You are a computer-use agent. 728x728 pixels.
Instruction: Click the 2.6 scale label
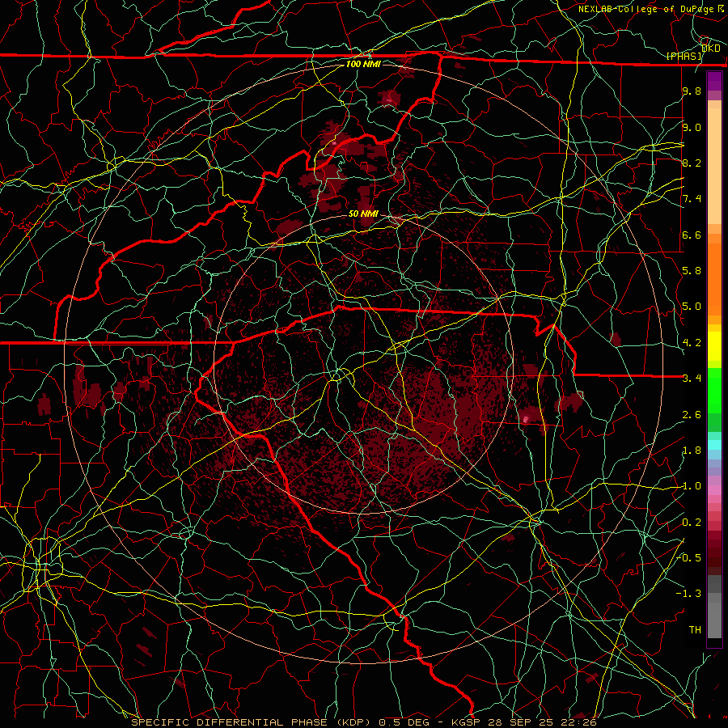tap(692, 415)
